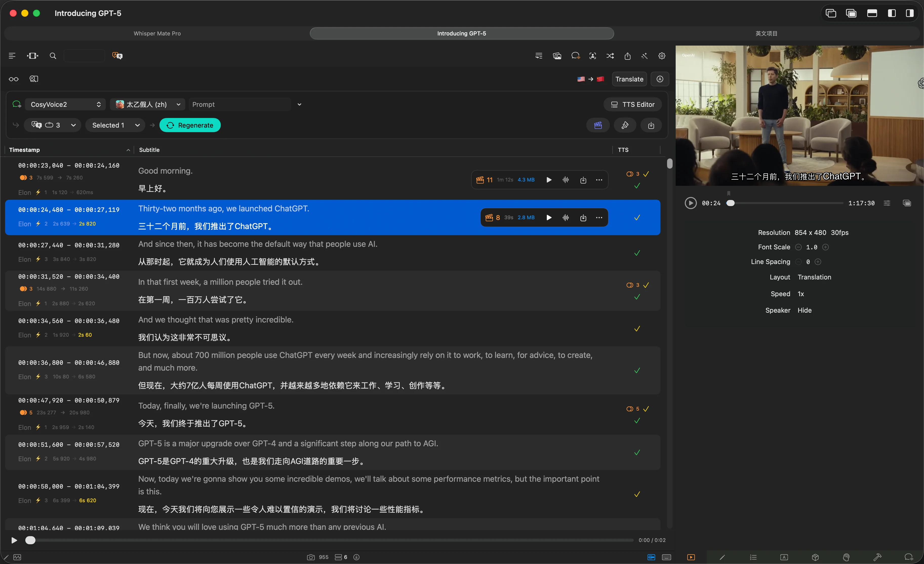Viewport: 924px width, 564px height.
Task: Click the waveform icon in selected row
Action: point(566,217)
